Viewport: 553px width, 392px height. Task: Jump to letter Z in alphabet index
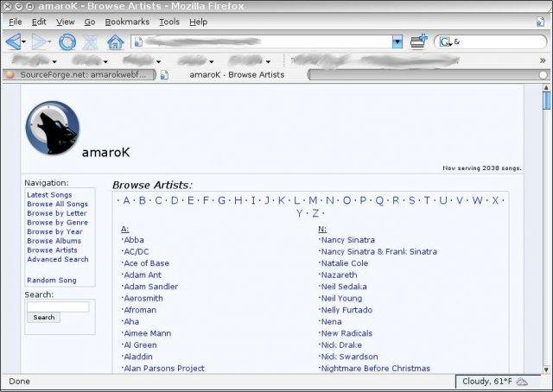tap(315, 213)
